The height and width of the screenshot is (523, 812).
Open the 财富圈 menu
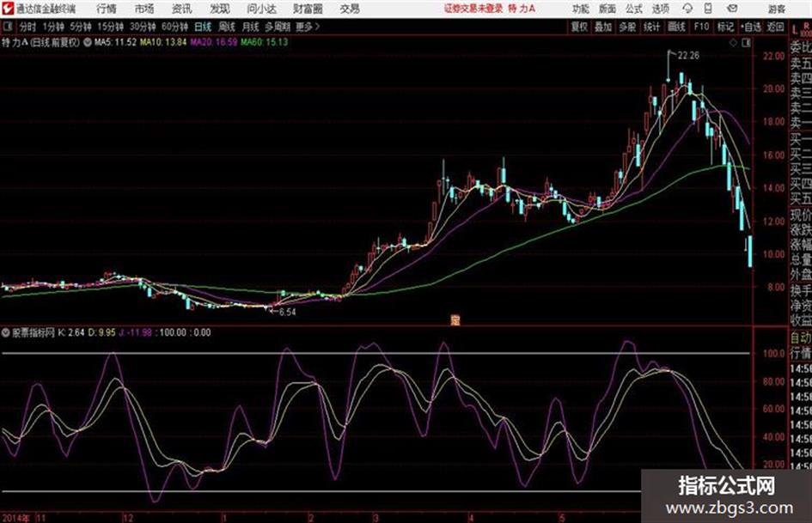click(308, 9)
